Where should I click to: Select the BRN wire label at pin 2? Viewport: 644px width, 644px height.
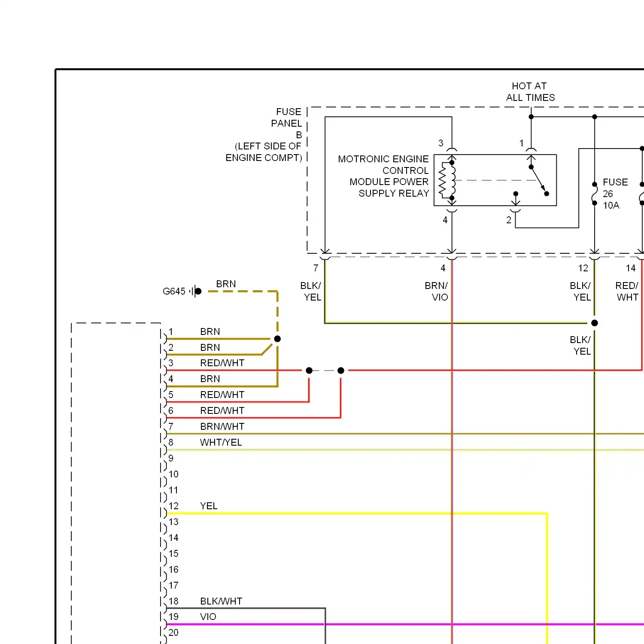coord(210,347)
